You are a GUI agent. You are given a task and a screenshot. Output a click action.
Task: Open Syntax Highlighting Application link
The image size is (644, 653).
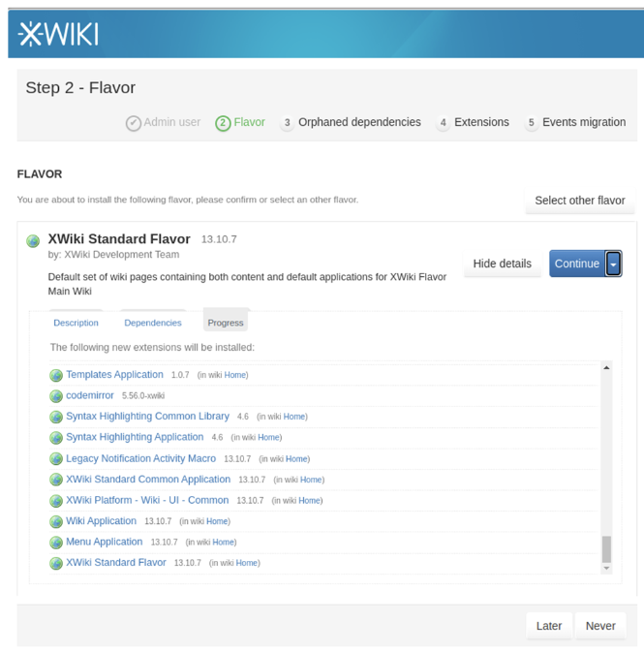[135, 437]
